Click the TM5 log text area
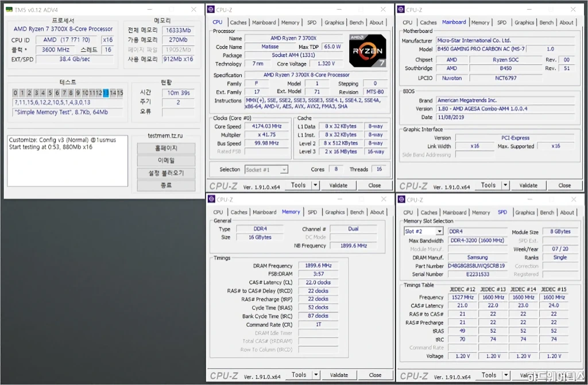588x385 pixels. coord(68,161)
